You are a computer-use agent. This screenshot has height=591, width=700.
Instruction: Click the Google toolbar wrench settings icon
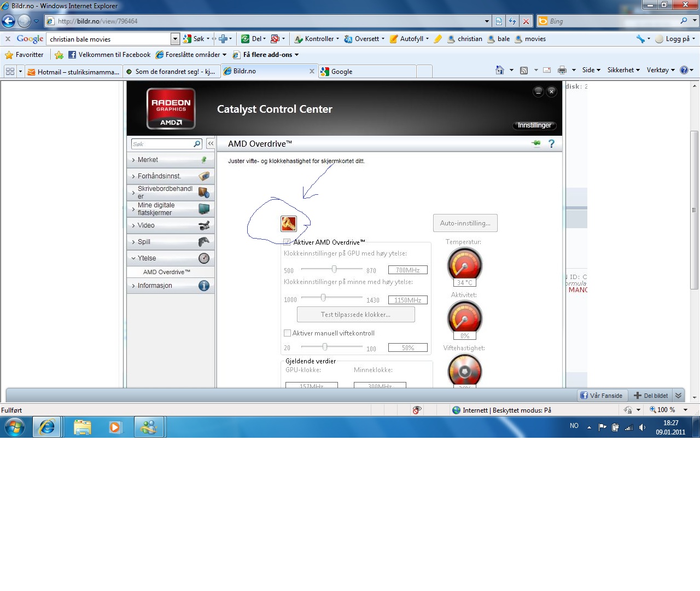click(640, 39)
